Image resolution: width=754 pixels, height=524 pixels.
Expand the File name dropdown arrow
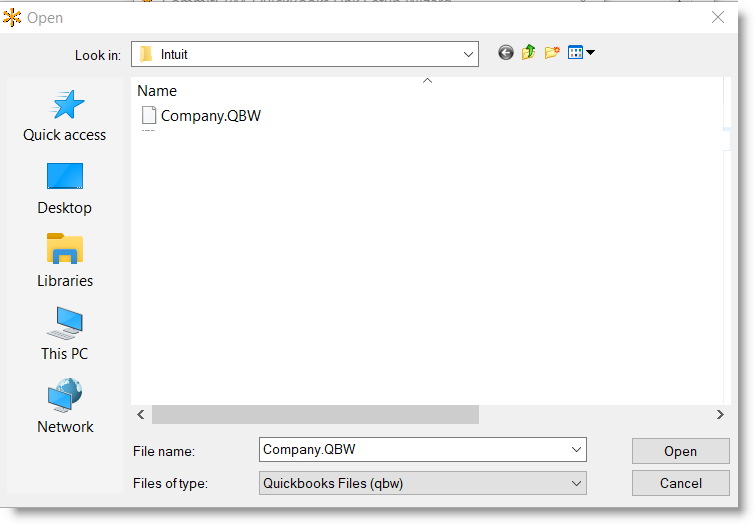tap(576, 450)
